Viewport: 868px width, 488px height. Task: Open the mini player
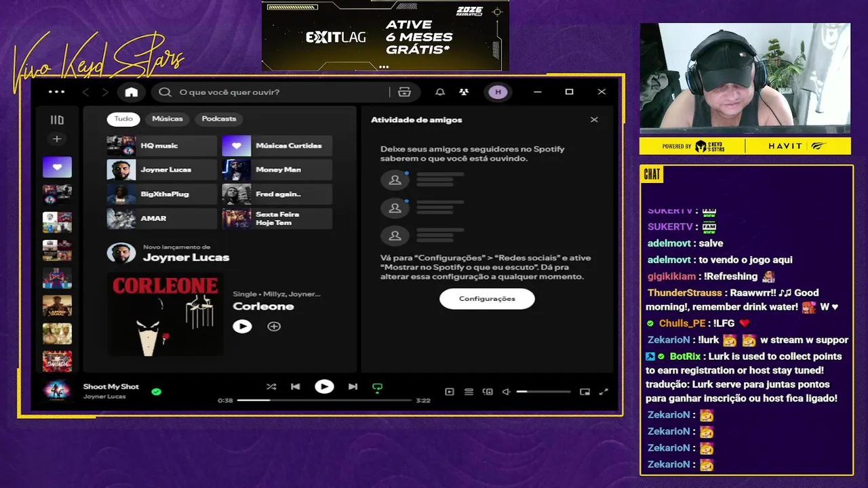coord(585,392)
